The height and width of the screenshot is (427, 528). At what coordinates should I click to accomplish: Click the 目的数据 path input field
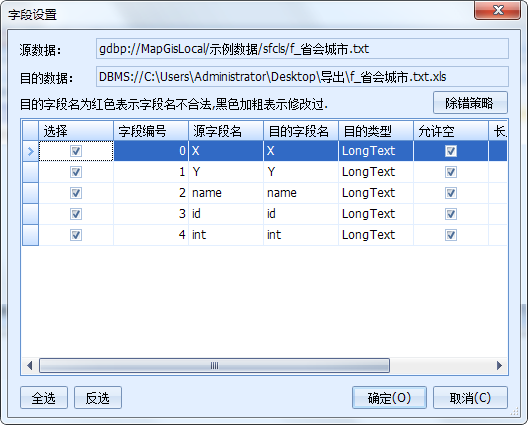[302, 77]
